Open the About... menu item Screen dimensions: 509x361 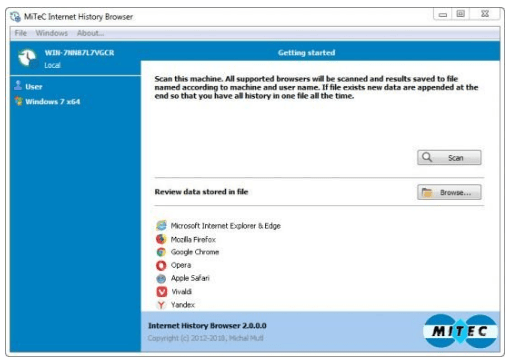[x=90, y=33]
